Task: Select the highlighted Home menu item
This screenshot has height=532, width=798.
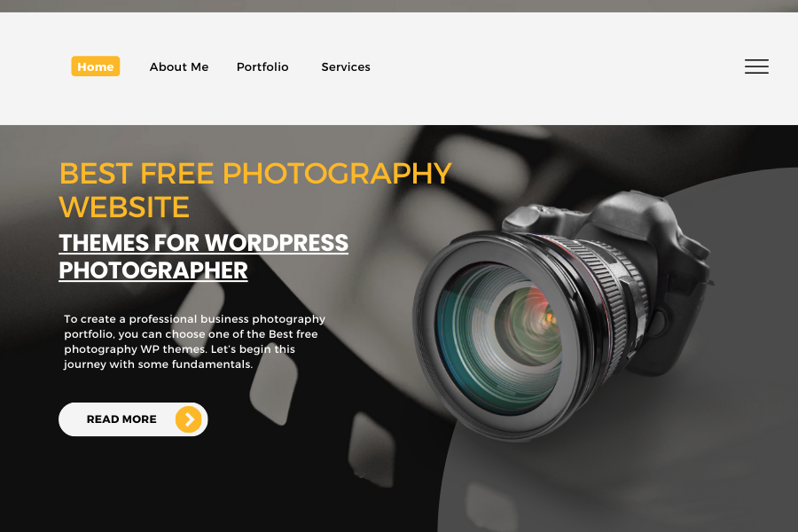Action: coord(96,66)
